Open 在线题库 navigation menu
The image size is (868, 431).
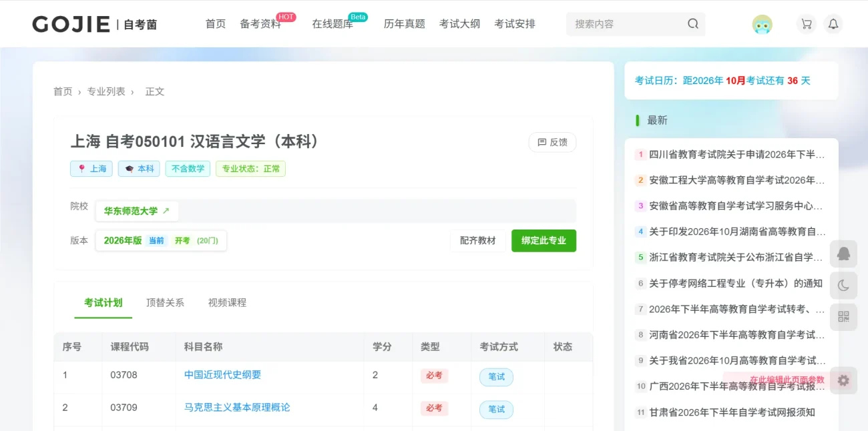[x=333, y=24]
